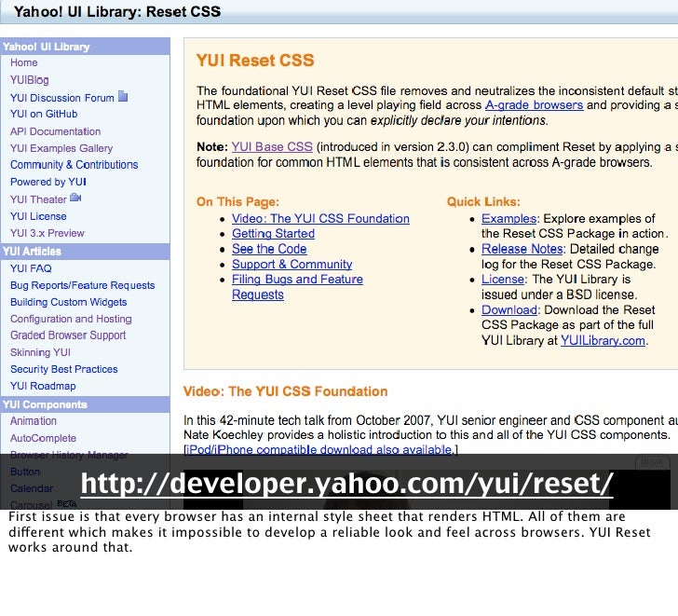This screenshot has width=678, height=616.
Task: Open Configuration and Hosting article
Action: click(x=71, y=319)
